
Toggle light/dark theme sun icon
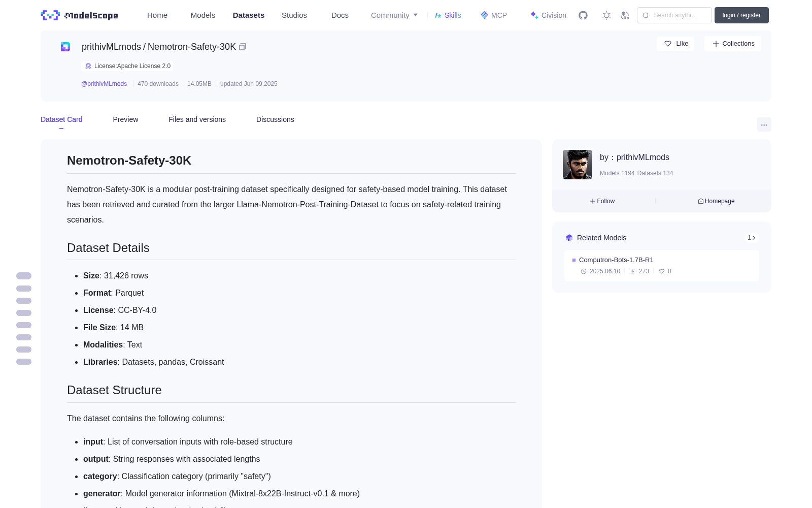click(606, 15)
